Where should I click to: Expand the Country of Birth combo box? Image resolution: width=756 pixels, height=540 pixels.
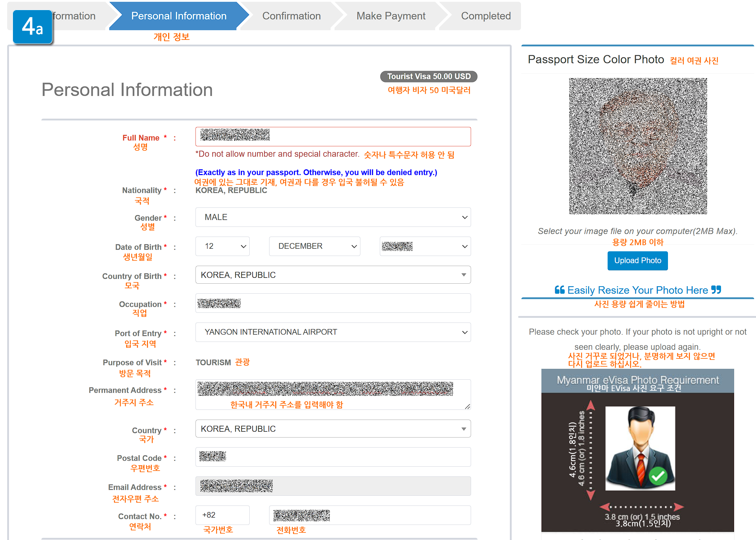pyautogui.click(x=333, y=275)
